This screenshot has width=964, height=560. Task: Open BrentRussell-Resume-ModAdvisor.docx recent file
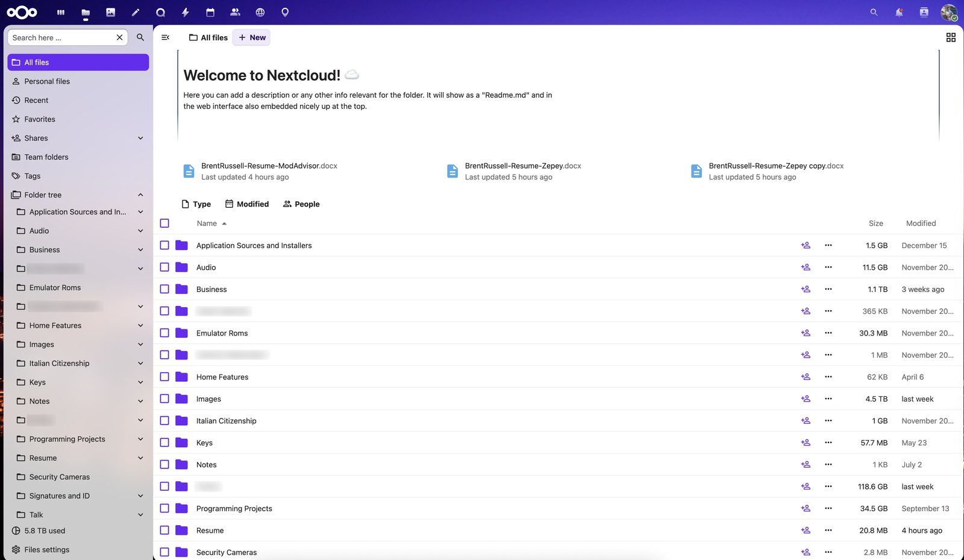coord(260,171)
